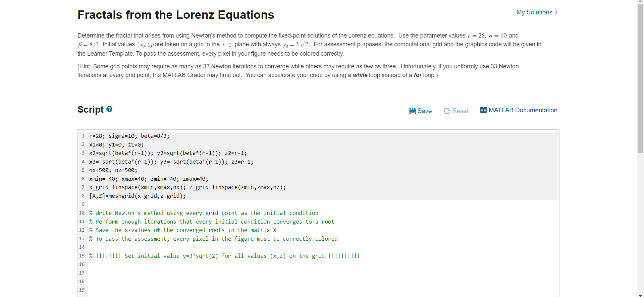Image resolution: width=644 pixels, height=297 pixels.
Task: Click the 'Script' section heading
Action: pyautogui.click(x=91, y=110)
